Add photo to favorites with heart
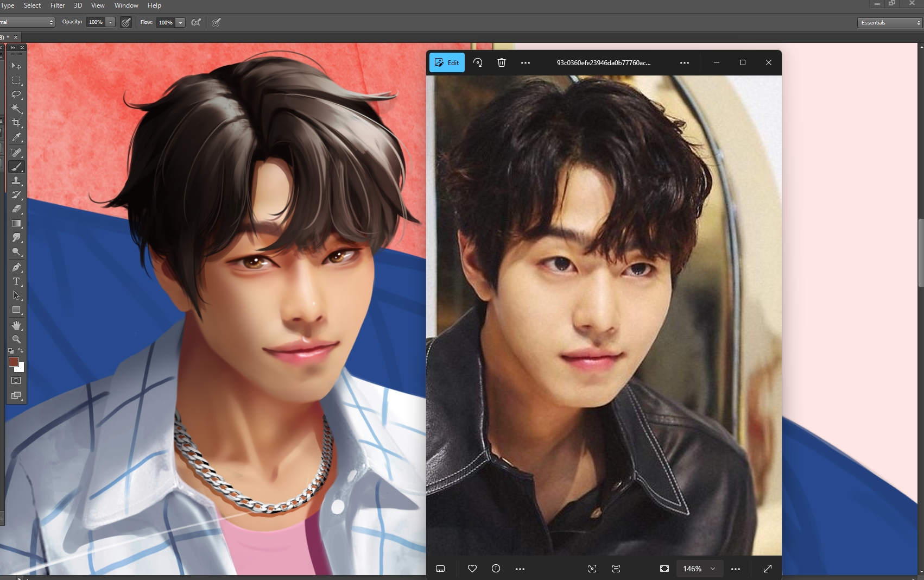924x580 pixels. (x=472, y=569)
